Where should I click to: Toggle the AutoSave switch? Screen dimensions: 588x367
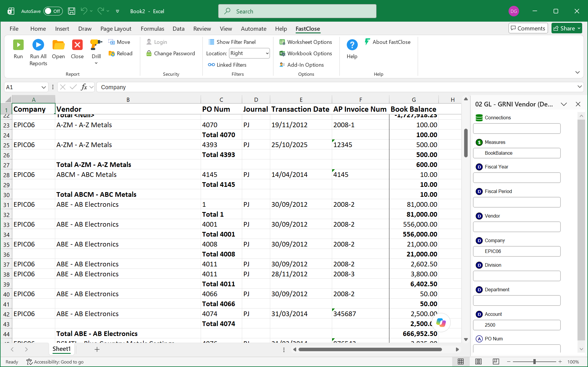click(53, 11)
